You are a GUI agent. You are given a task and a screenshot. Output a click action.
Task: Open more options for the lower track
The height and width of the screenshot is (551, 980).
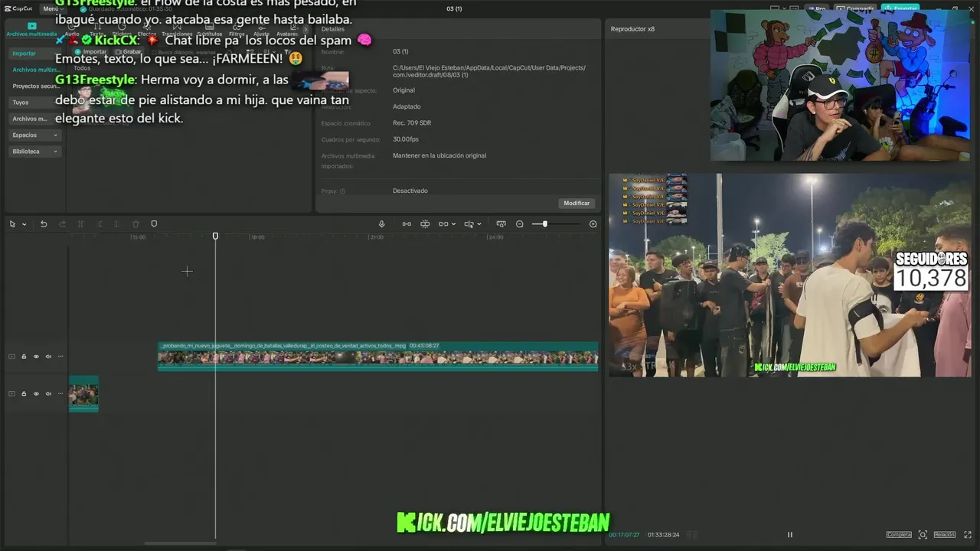click(60, 394)
